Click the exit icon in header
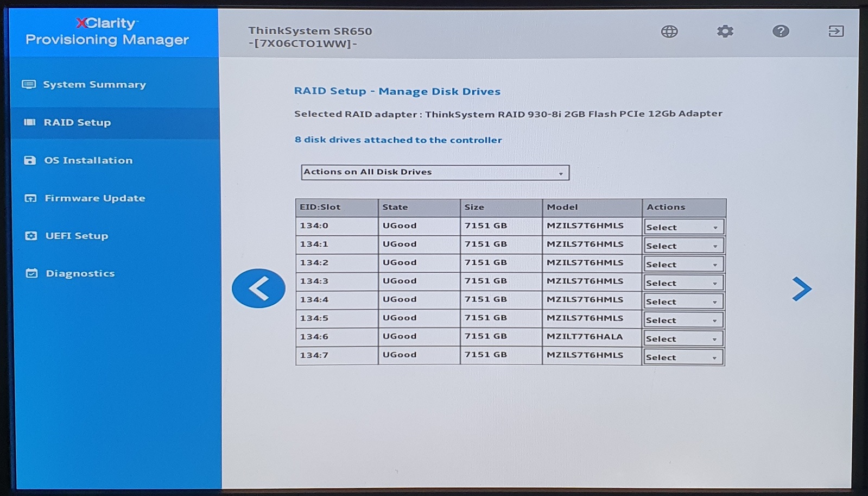This screenshot has height=496, width=868. [x=836, y=31]
